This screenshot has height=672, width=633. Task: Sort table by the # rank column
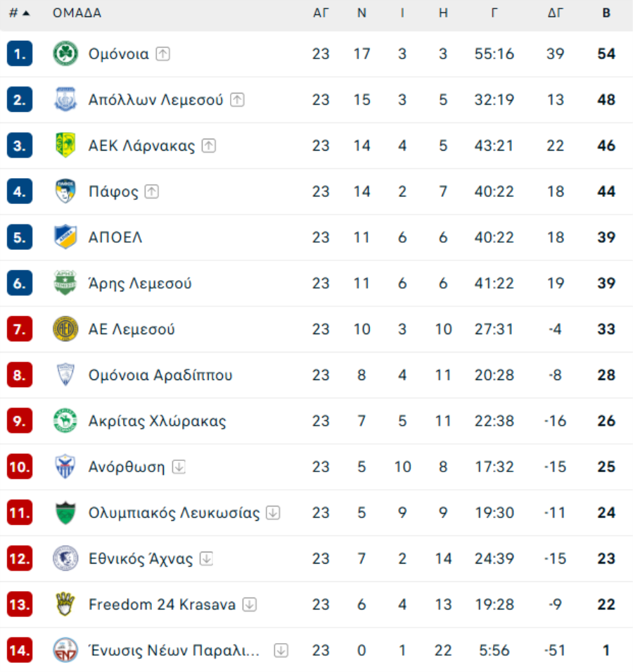(19, 13)
